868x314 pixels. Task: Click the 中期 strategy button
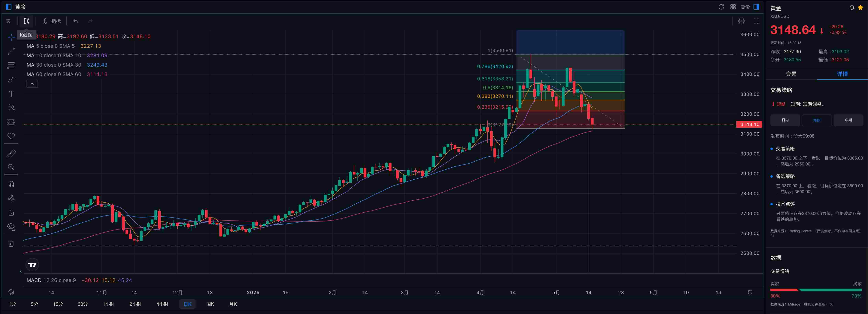tap(849, 120)
